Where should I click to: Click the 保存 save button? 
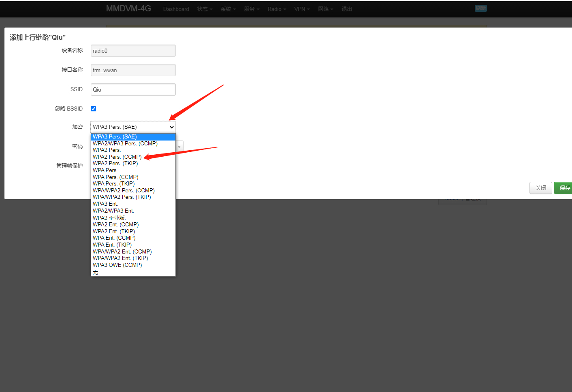tap(564, 188)
